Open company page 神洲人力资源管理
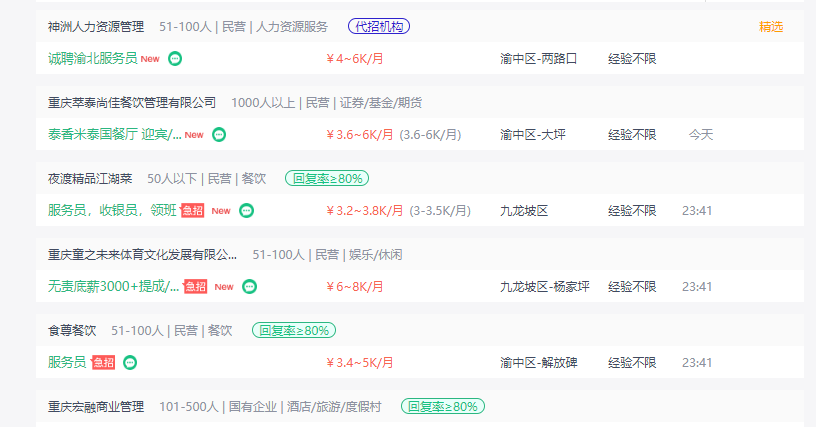Viewport: 816px width, 427px height. coord(96,27)
